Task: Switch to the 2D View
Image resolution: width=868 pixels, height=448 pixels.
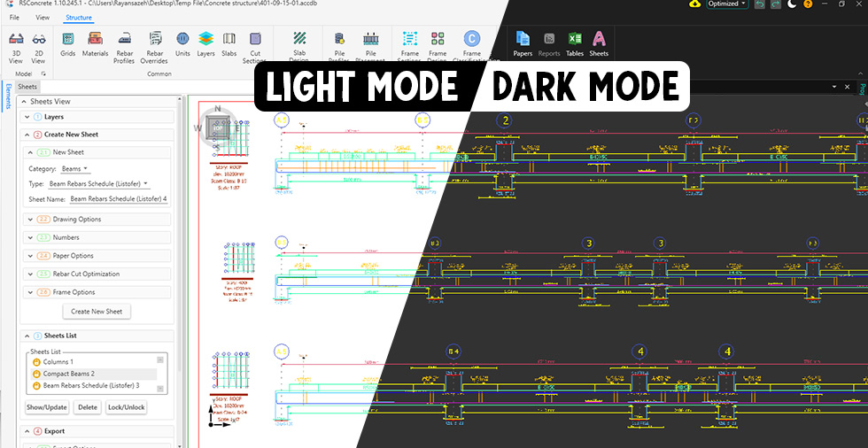Action: pos(38,47)
